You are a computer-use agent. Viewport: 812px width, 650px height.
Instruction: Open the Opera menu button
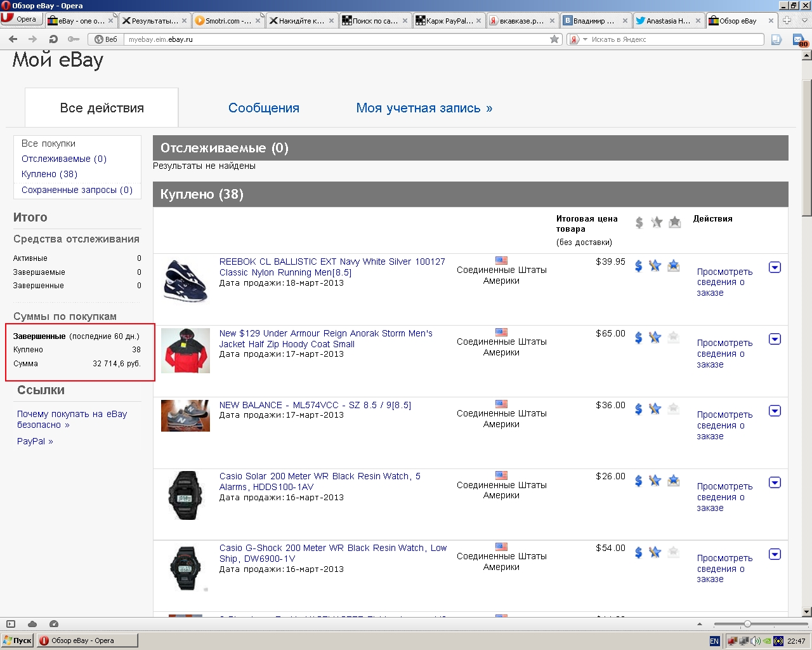[x=22, y=20]
